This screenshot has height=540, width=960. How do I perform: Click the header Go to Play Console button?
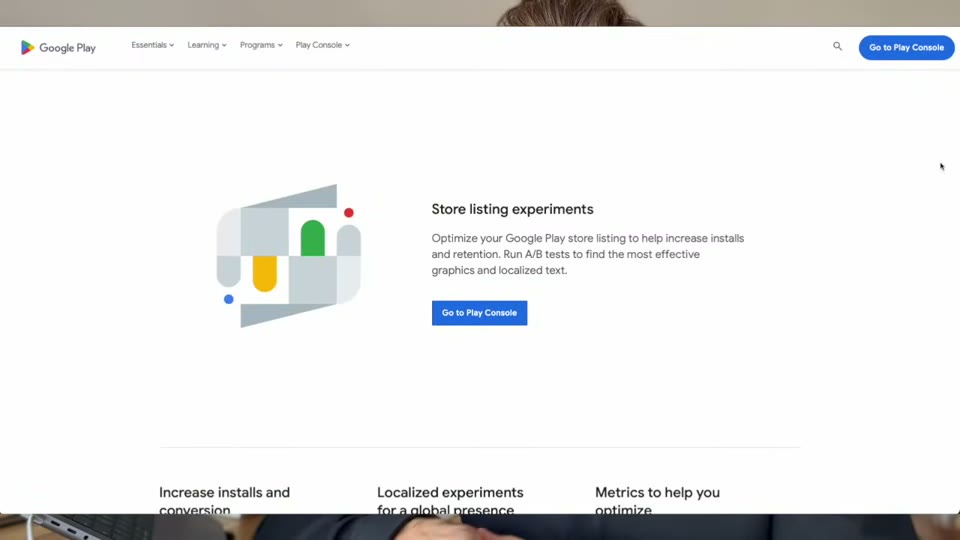pos(906,48)
